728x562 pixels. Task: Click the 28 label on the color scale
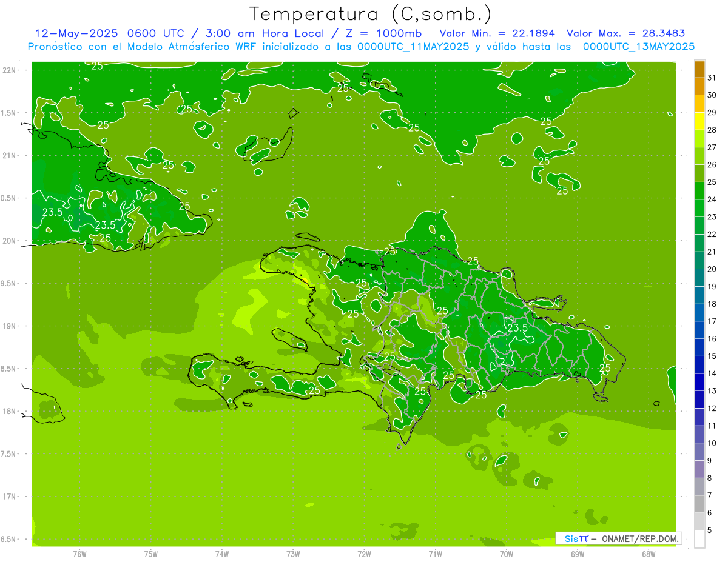click(712, 130)
